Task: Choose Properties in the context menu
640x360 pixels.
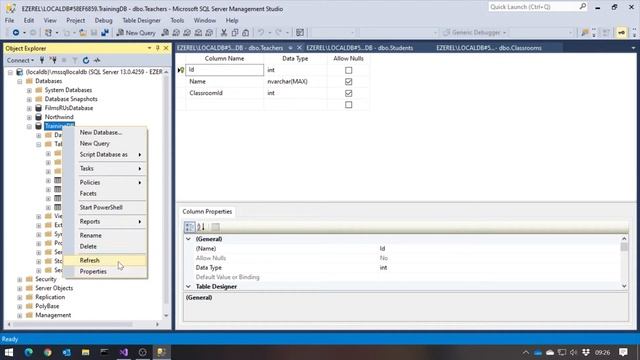Action: tap(106, 271)
